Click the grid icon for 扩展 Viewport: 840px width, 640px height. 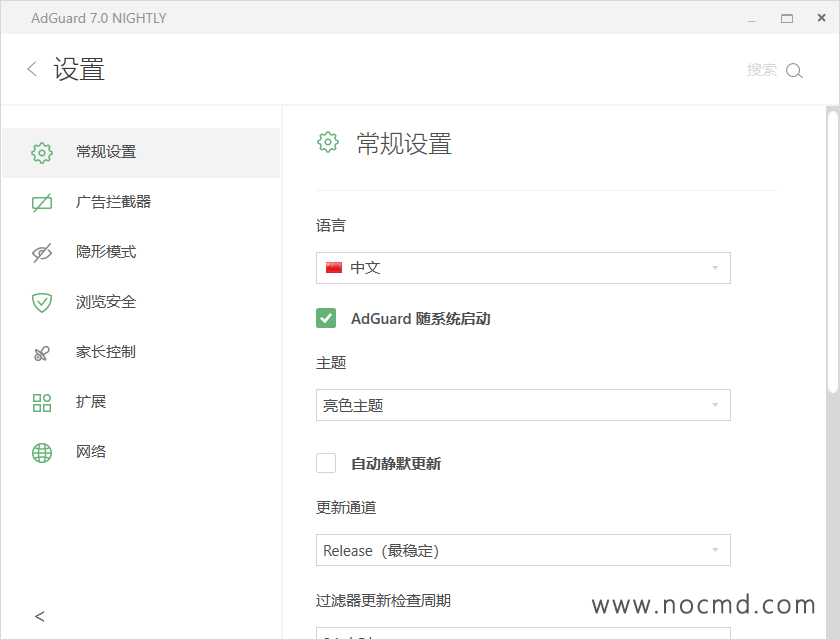tap(42, 403)
